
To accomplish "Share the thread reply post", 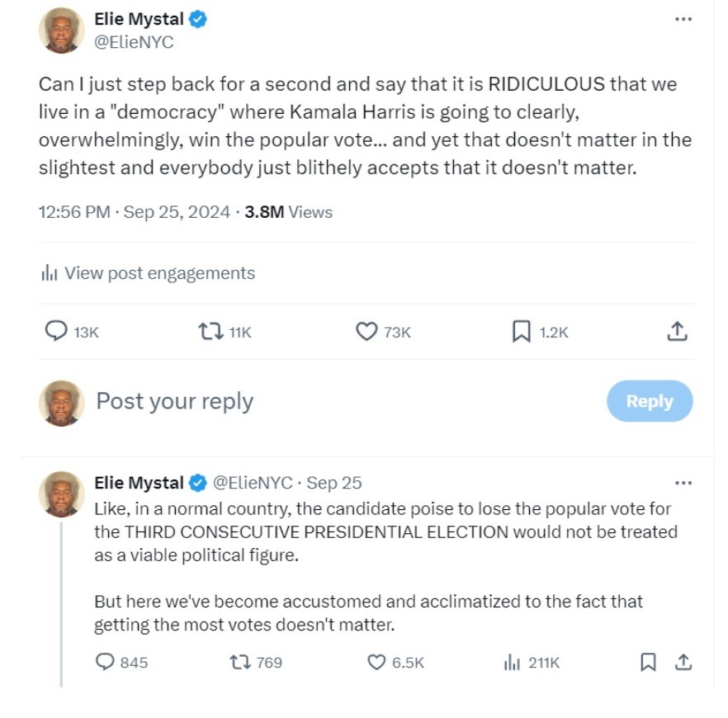I will (683, 662).
